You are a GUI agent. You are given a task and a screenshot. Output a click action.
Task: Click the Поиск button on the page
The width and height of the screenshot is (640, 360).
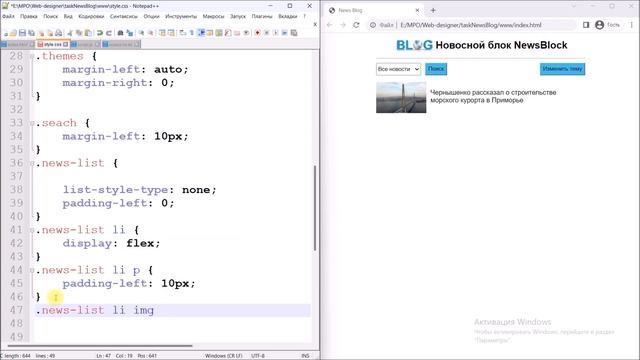point(436,69)
